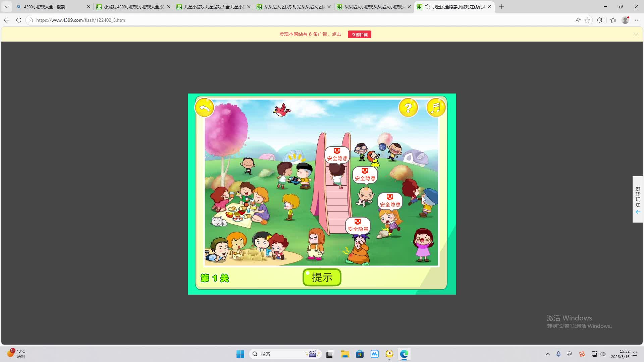The image size is (644, 362).
Task: Open the Windows Start menu
Action: pyautogui.click(x=240, y=354)
